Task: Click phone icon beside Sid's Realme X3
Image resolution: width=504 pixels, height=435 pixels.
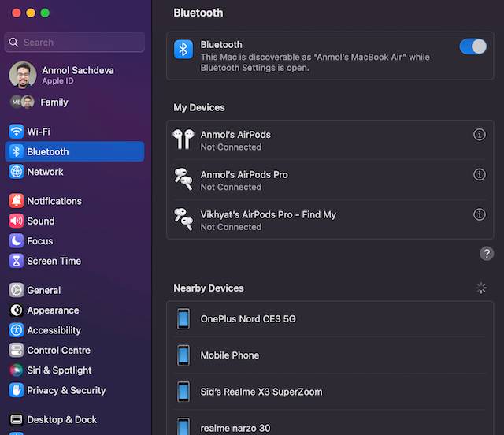Action: [x=183, y=392]
